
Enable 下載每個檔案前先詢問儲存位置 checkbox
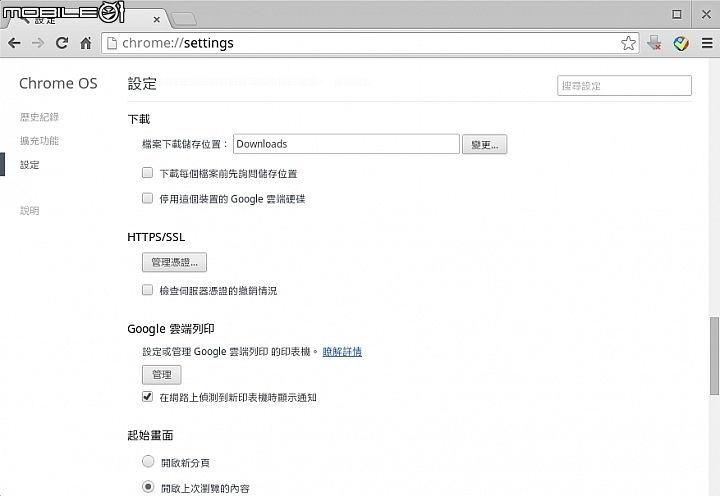coord(147,173)
